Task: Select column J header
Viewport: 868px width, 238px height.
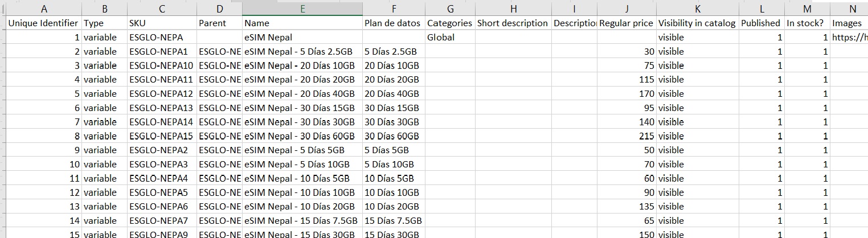Action: (x=627, y=9)
